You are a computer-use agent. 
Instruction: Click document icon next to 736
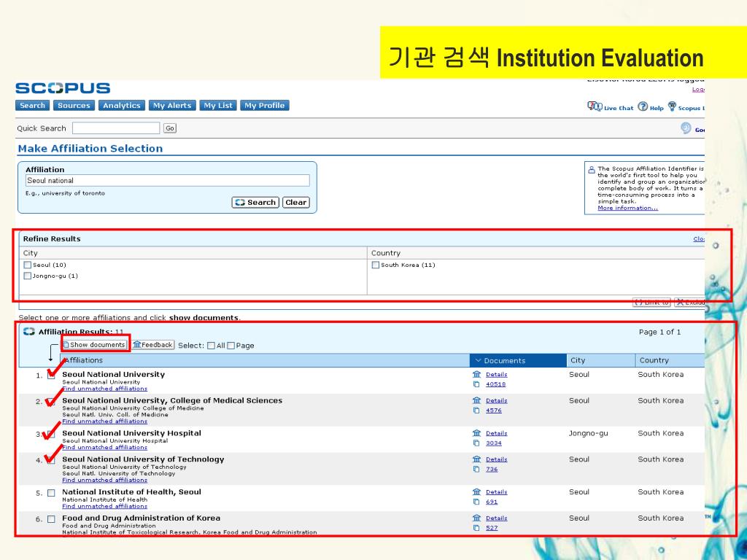pos(476,470)
